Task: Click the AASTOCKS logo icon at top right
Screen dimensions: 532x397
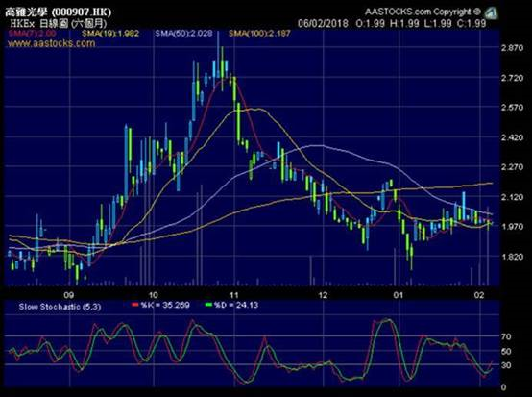Action: (x=491, y=12)
